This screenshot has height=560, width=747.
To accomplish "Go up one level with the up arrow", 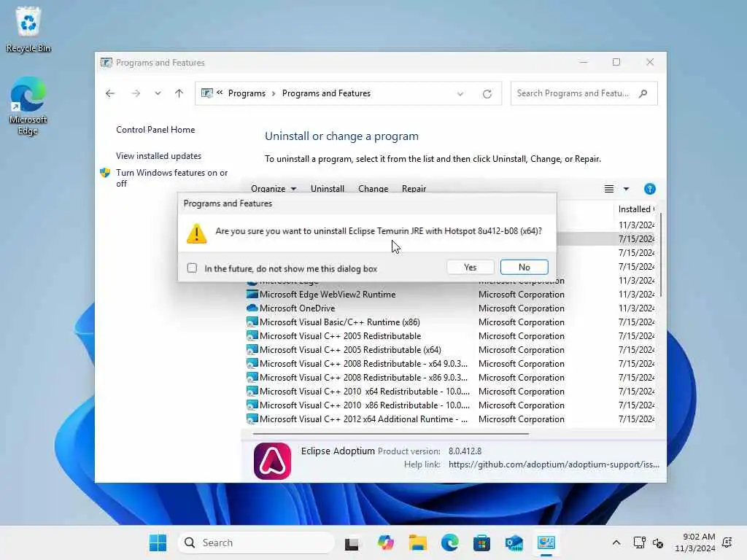I will [179, 93].
